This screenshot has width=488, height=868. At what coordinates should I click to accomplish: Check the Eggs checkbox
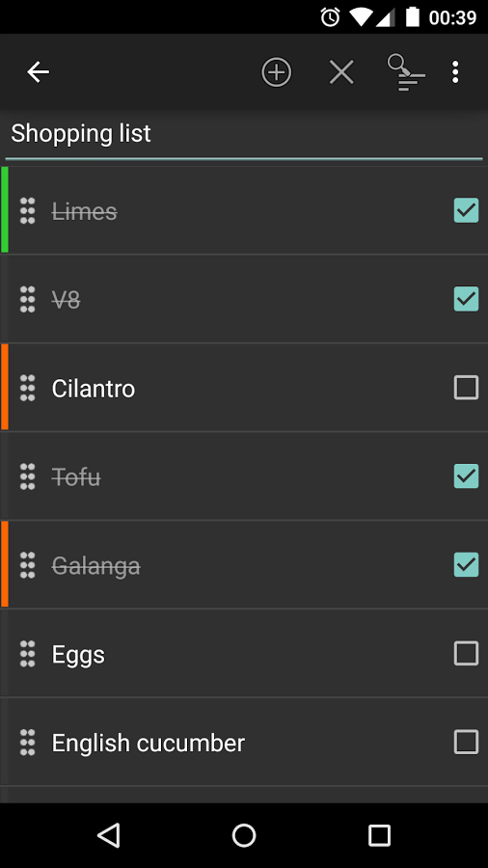click(466, 653)
